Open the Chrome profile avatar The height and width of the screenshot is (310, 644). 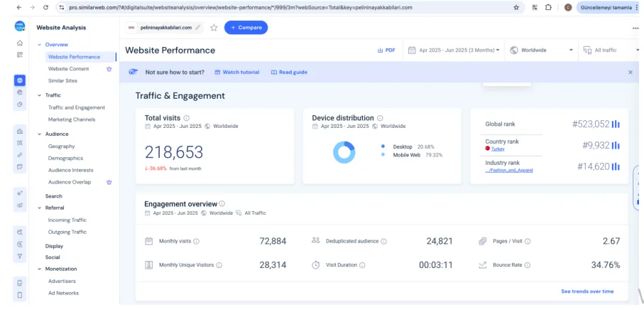(568, 7)
